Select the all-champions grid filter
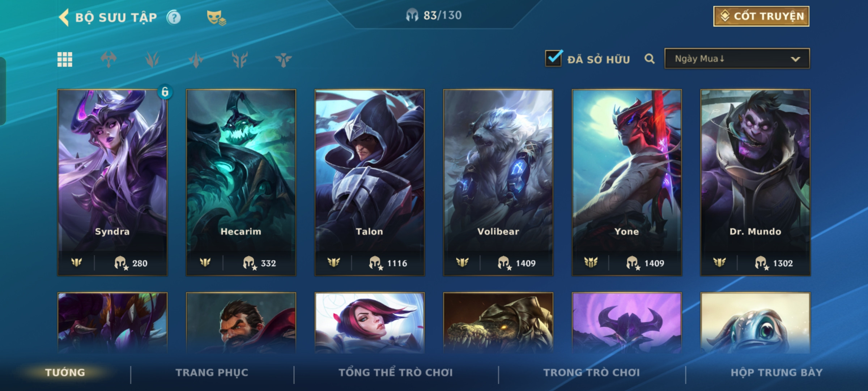The height and width of the screenshot is (391, 868). [65, 59]
